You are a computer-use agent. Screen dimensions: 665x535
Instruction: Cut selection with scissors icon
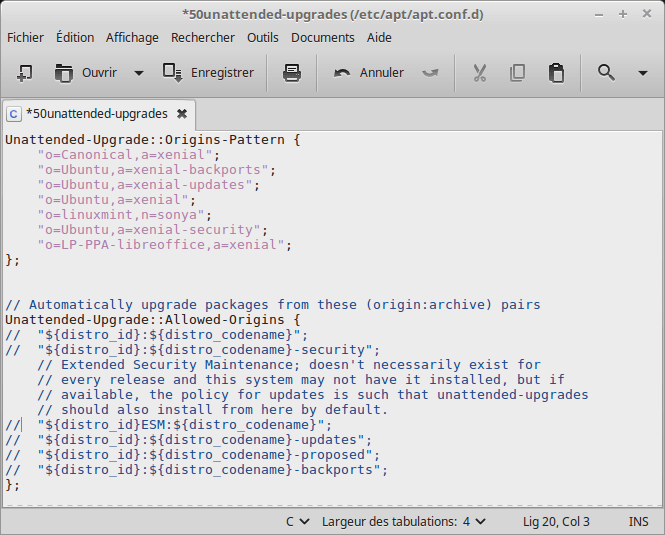(x=480, y=73)
